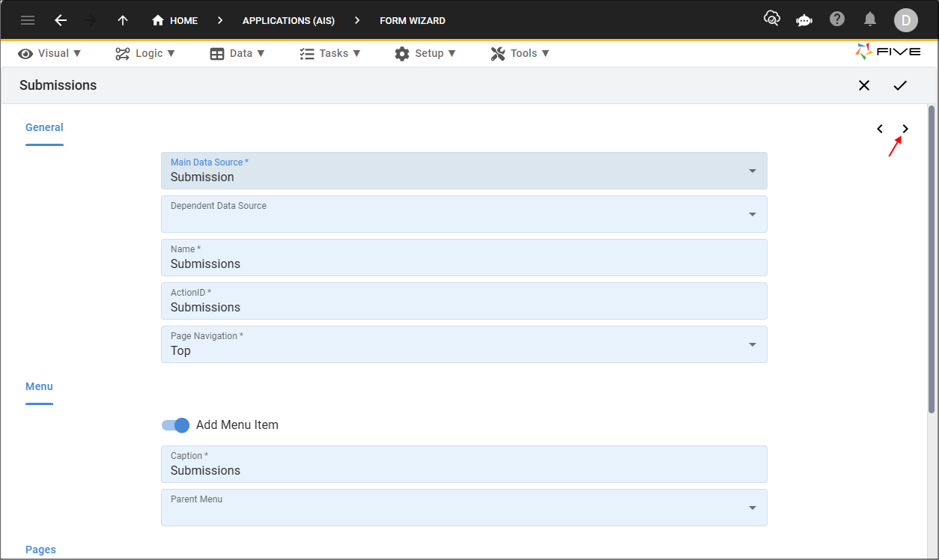Click into the Caption text field
939x560 pixels.
[464, 470]
